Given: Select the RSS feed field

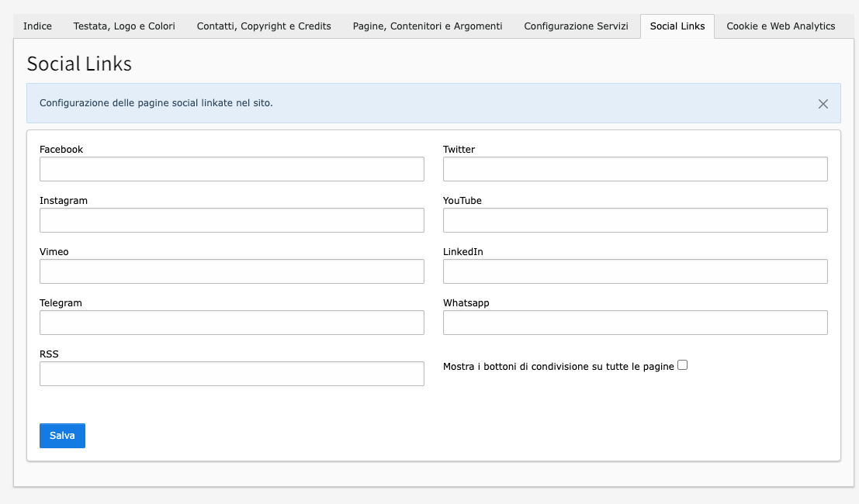Looking at the screenshot, I should [232, 374].
